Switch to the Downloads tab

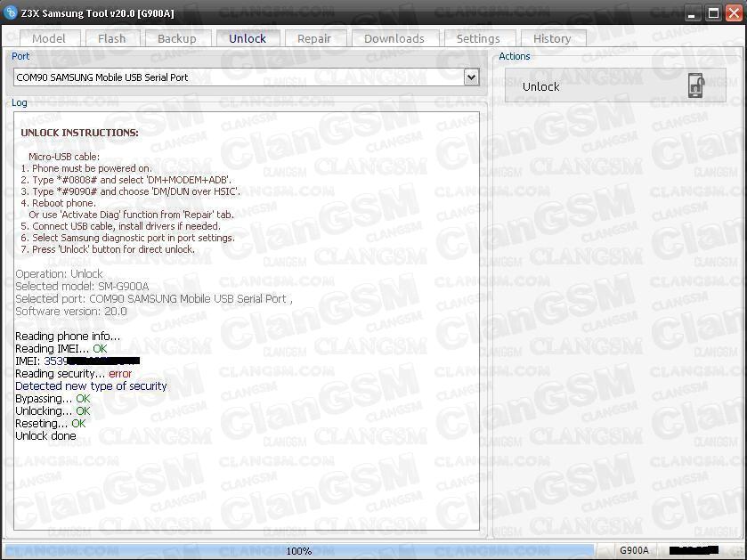pyautogui.click(x=394, y=38)
